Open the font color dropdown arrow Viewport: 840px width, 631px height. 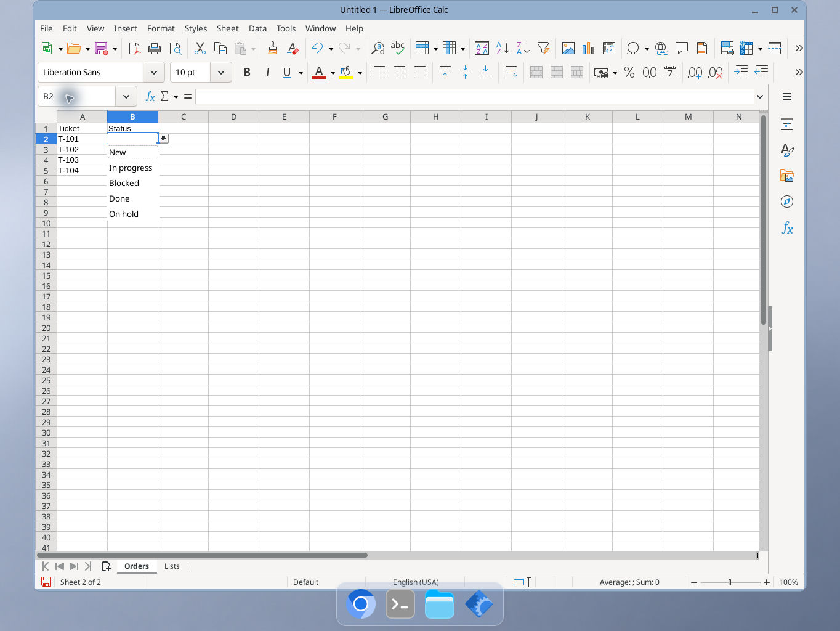(333, 73)
